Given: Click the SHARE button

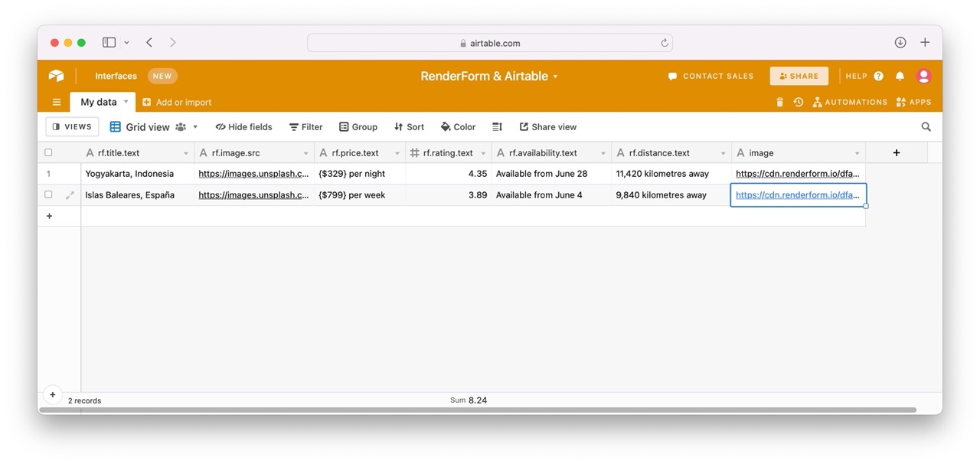Looking at the screenshot, I should tap(799, 76).
